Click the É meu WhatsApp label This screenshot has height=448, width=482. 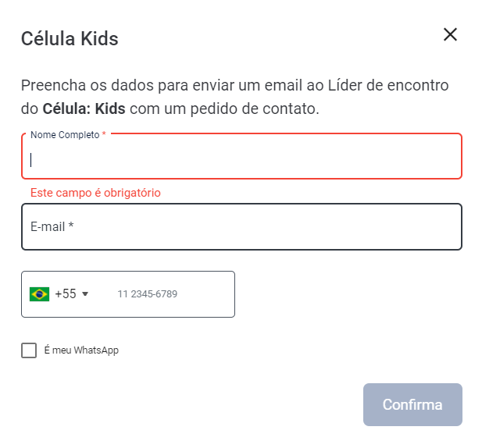pos(81,350)
